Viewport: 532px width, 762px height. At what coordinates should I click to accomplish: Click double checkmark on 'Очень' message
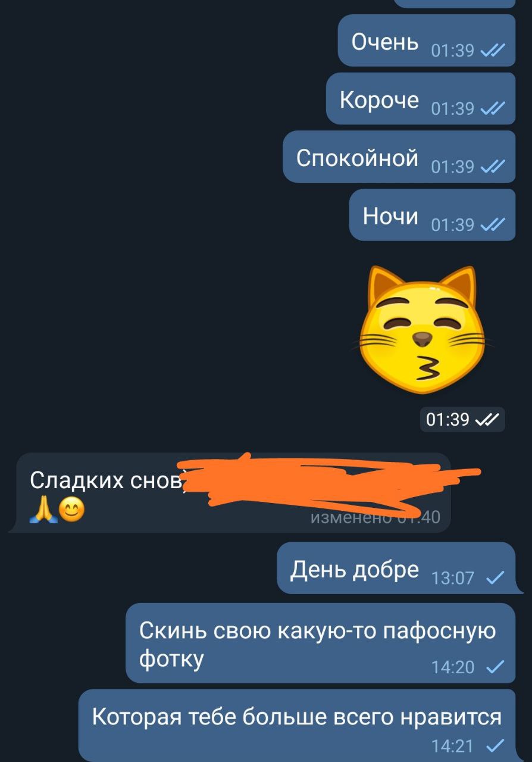coord(492,51)
